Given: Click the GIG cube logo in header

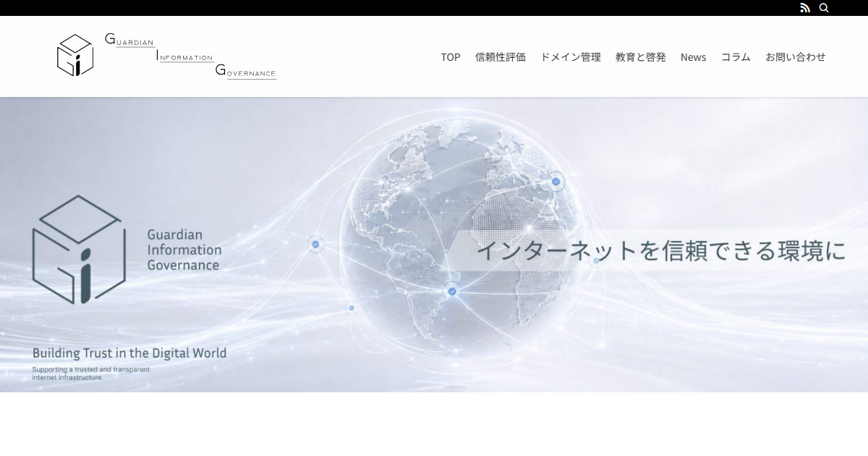Looking at the screenshot, I should tap(75, 55).
